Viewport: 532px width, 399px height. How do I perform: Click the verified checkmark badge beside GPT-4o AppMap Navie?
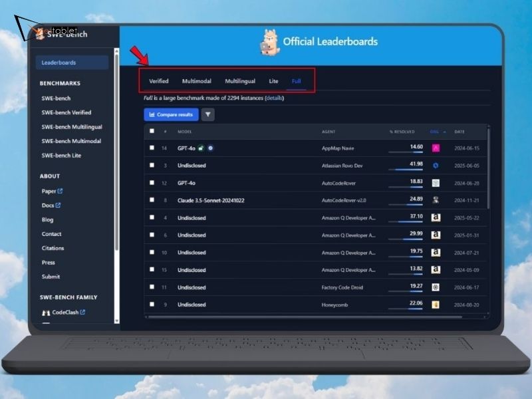(211, 148)
